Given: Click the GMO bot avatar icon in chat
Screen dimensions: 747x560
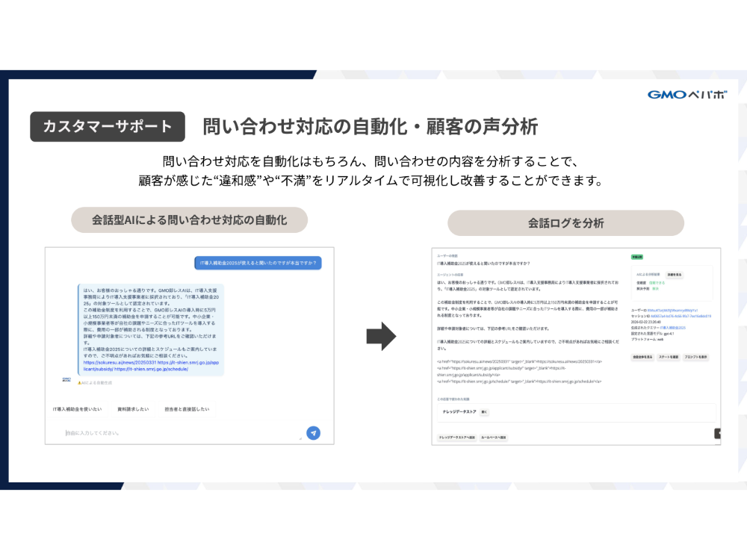Looking at the screenshot, I should coord(66,379).
